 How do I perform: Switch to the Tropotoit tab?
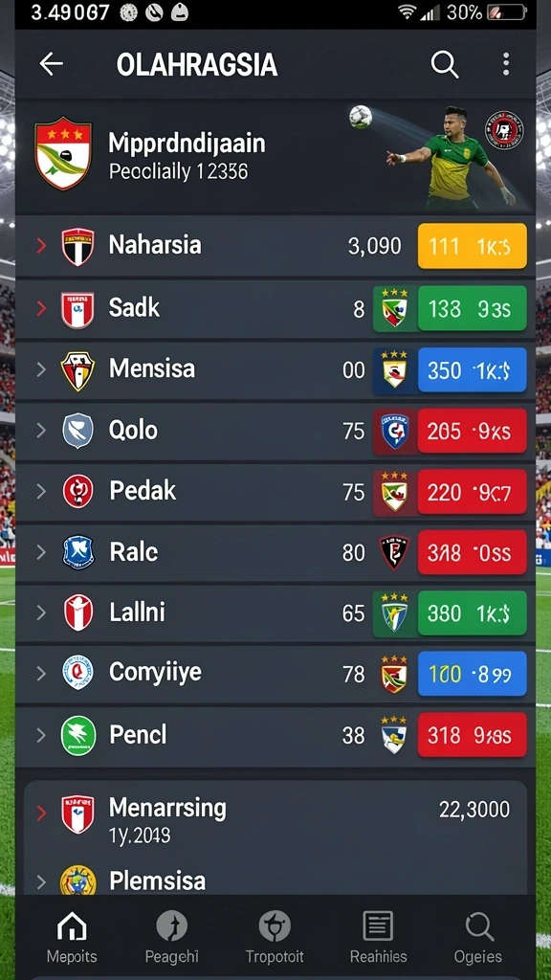point(275,937)
